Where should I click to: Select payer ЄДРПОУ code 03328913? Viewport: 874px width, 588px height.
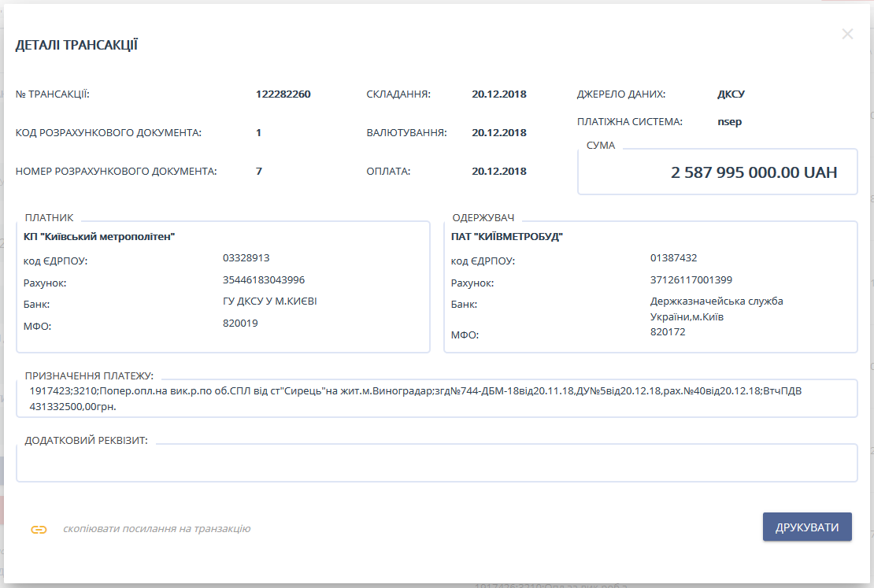click(246, 258)
